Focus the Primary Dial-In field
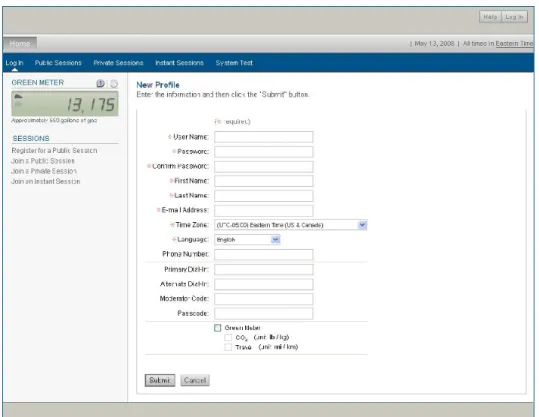Viewport: 539px width, 417px height. pyautogui.click(x=264, y=270)
